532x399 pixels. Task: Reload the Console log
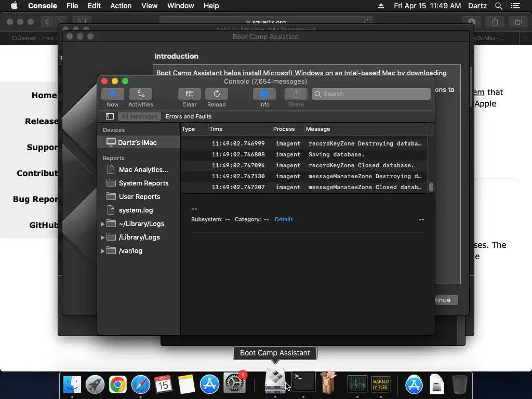[217, 94]
